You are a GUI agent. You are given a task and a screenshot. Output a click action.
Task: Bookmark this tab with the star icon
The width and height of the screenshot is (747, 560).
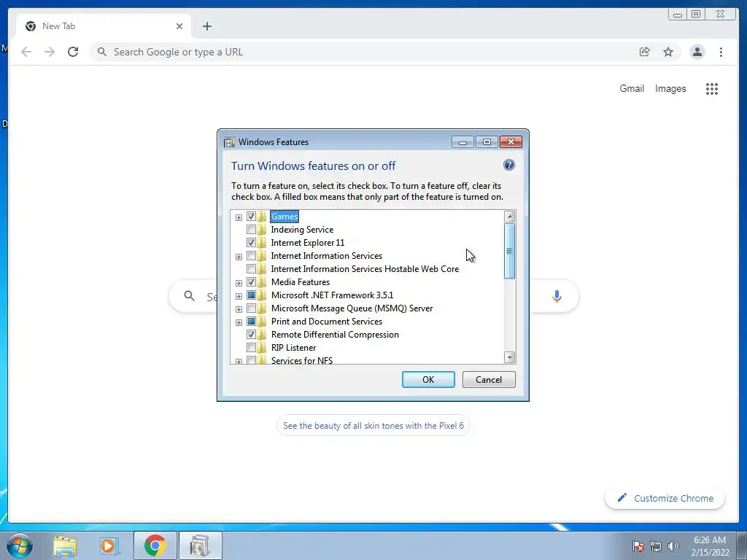tap(668, 52)
